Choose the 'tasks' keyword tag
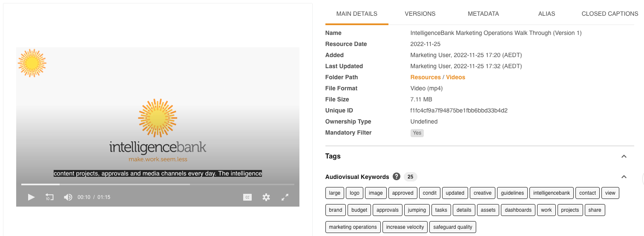 (441, 210)
